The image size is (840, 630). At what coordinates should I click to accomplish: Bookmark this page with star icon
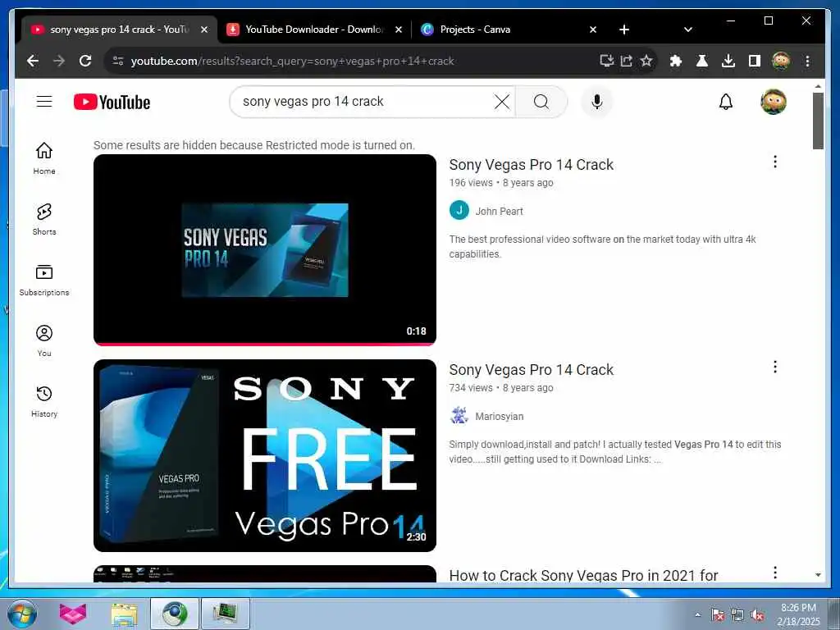[646, 61]
